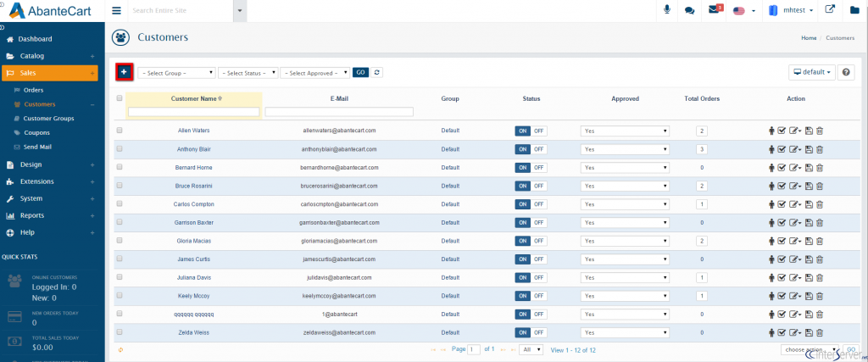Act on behalf of Allen Waters icon
The height and width of the screenshot is (362, 868).
coord(771,131)
